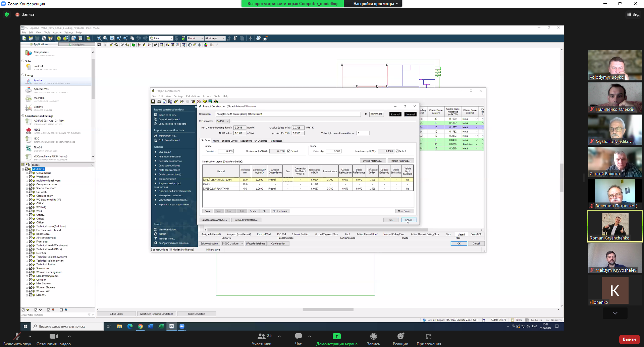Click the print icon in Project constructions toolbar

[159, 101]
